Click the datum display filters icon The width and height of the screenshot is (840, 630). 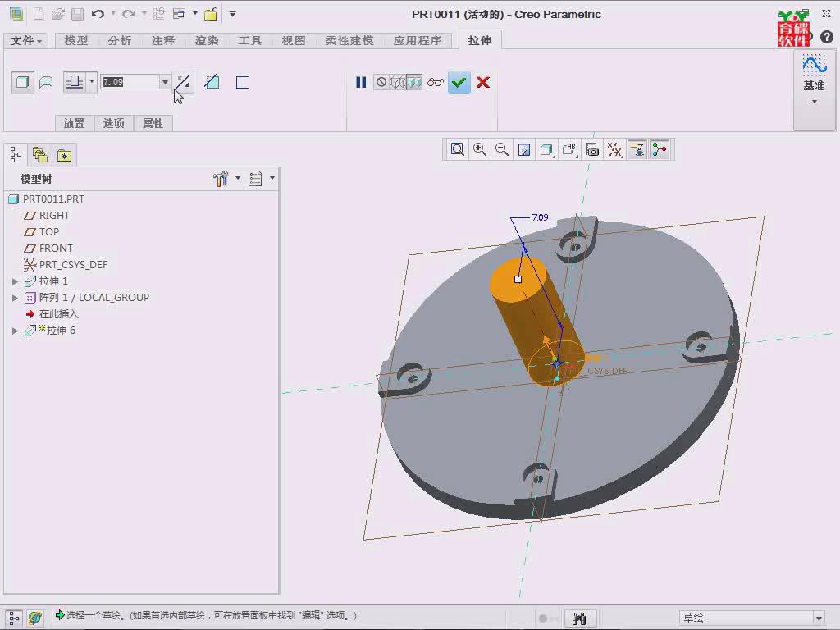click(615, 149)
